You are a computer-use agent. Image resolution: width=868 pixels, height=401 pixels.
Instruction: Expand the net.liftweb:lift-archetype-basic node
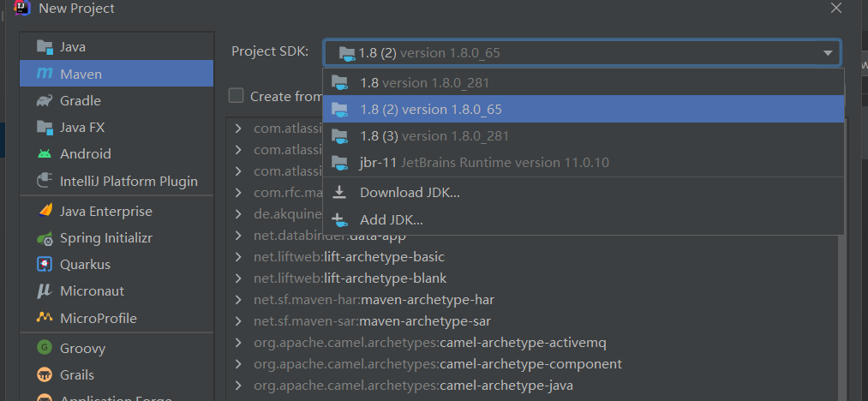click(238, 257)
